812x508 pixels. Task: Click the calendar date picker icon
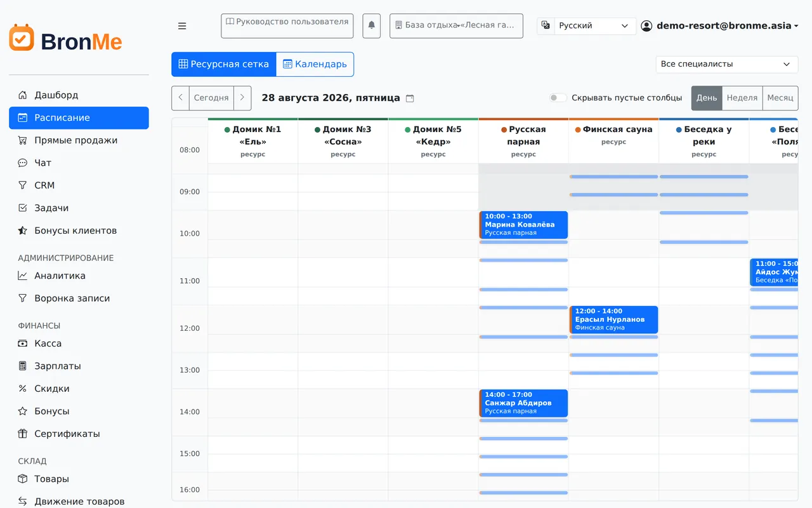click(410, 98)
